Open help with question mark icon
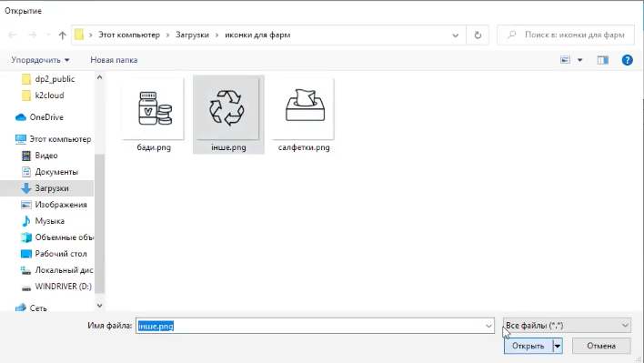This screenshot has height=363, width=644. point(627,60)
